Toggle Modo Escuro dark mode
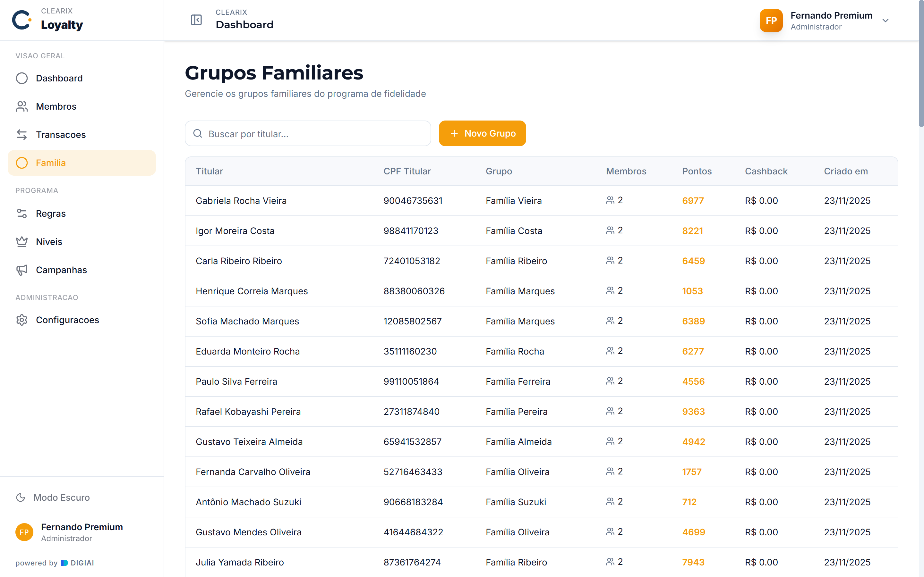924x577 pixels. 53,497
